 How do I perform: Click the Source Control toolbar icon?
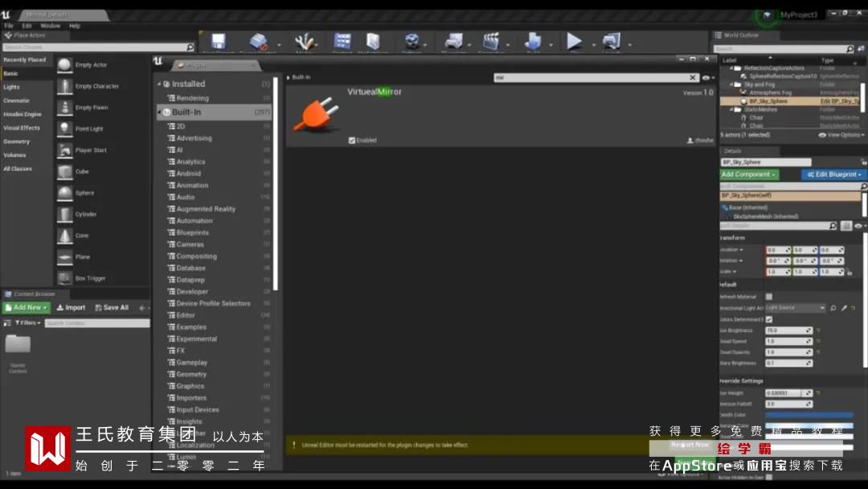point(258,42)
